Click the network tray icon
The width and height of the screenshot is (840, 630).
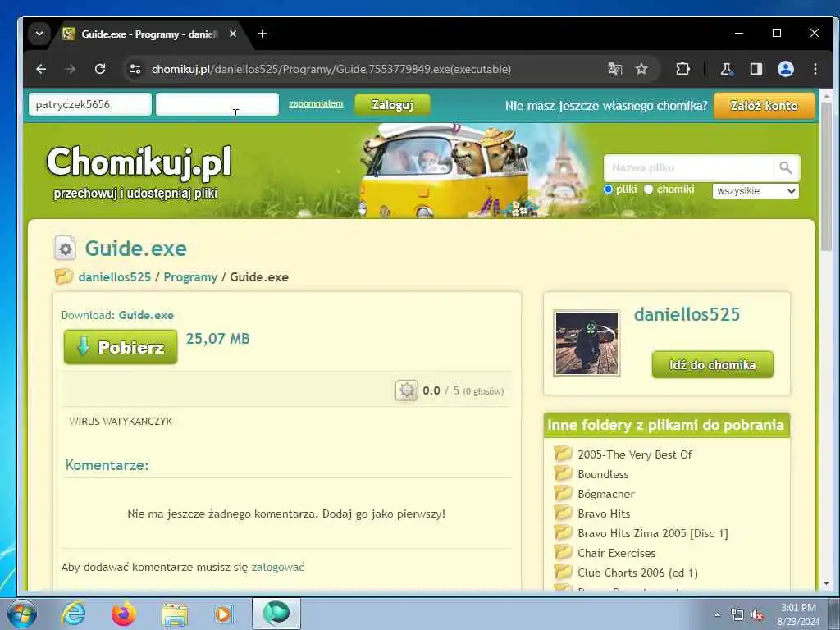737,615
